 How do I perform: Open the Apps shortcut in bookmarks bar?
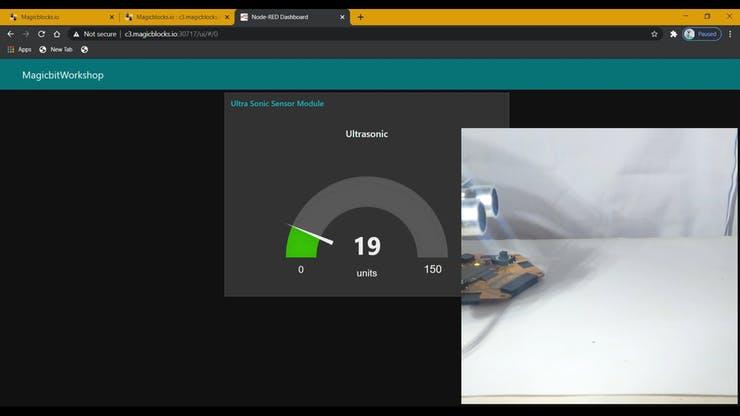[x=19, y=49]
